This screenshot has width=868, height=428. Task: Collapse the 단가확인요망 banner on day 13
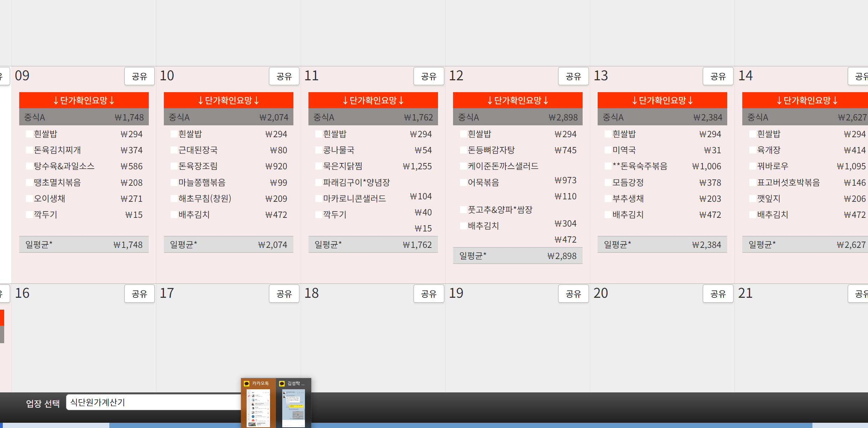(x=662, y=100)
